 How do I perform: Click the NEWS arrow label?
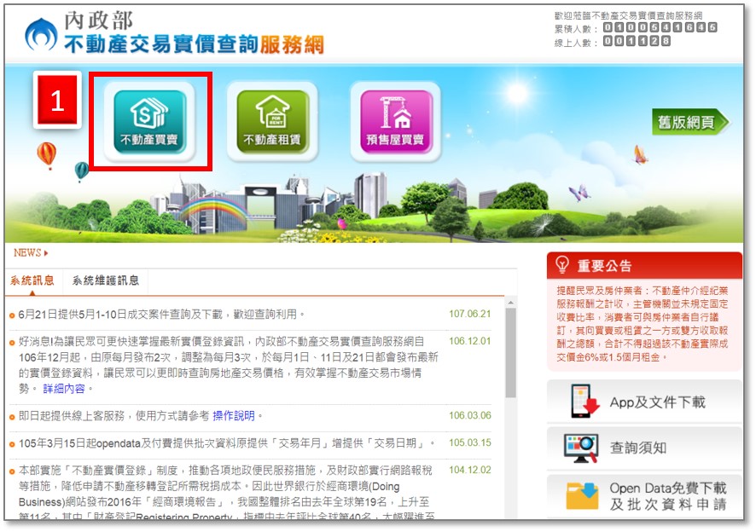[31, 252]
